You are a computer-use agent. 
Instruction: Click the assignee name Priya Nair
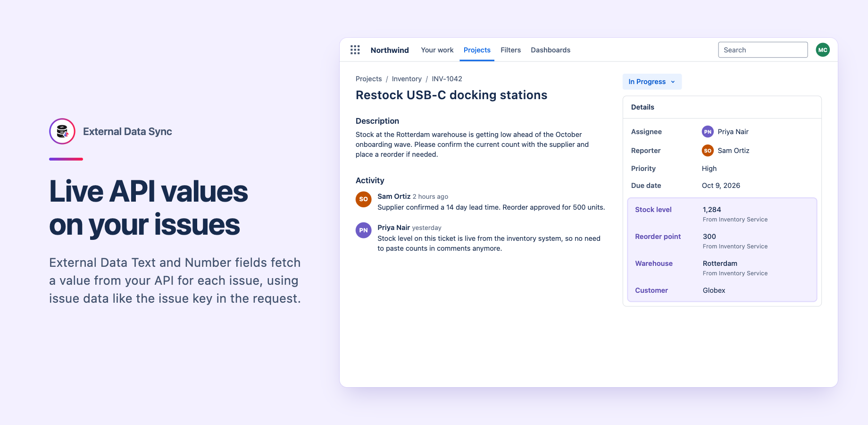[733, 132]
